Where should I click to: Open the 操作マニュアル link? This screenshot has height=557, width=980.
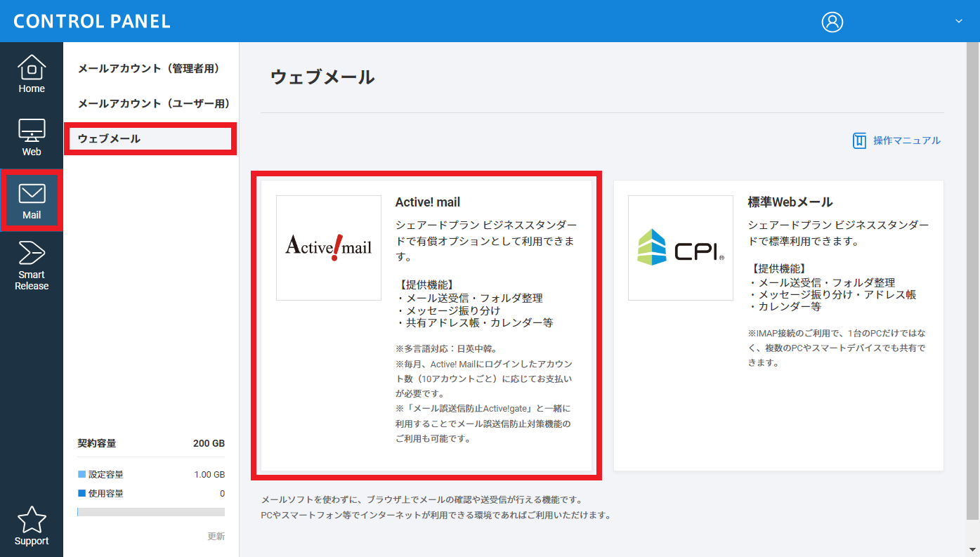pos(906,140)
